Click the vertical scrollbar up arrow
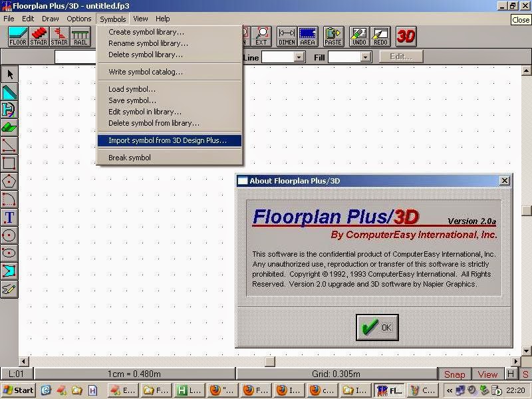Viewport: 532px width, 399px height. [527, 70]
